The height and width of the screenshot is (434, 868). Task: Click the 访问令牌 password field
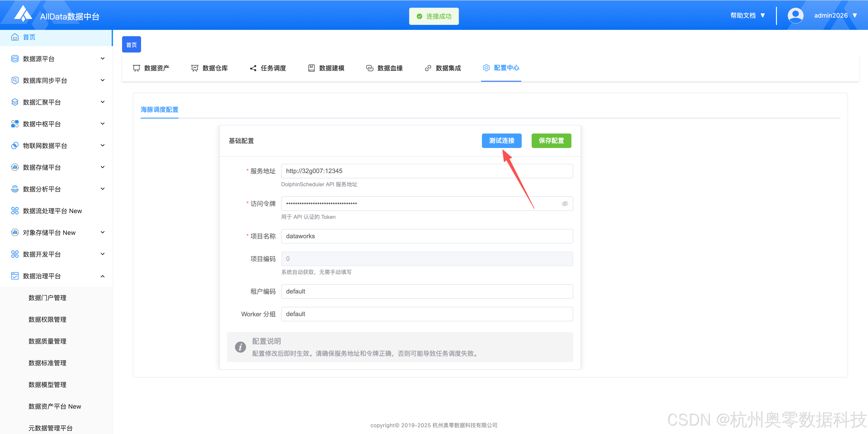tap(427, 204)
